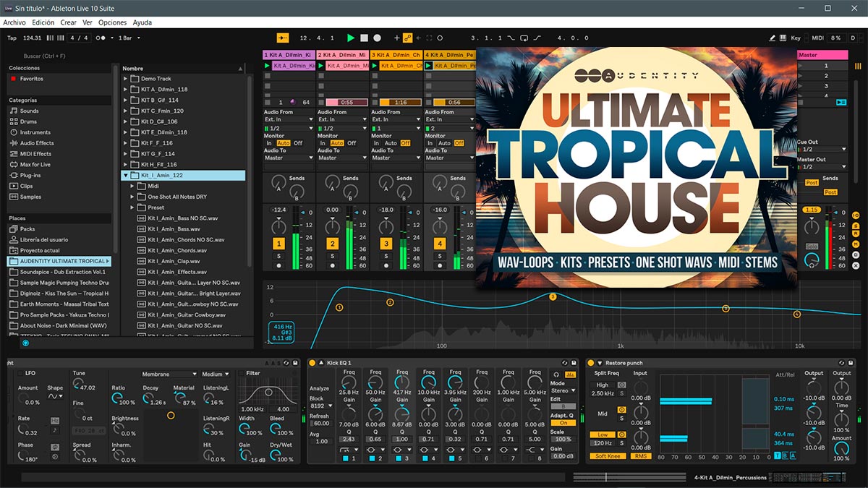
Task: Turn off the Kick EQ 1 device activator
Action: pyautogui.click(x=312, y=363)
